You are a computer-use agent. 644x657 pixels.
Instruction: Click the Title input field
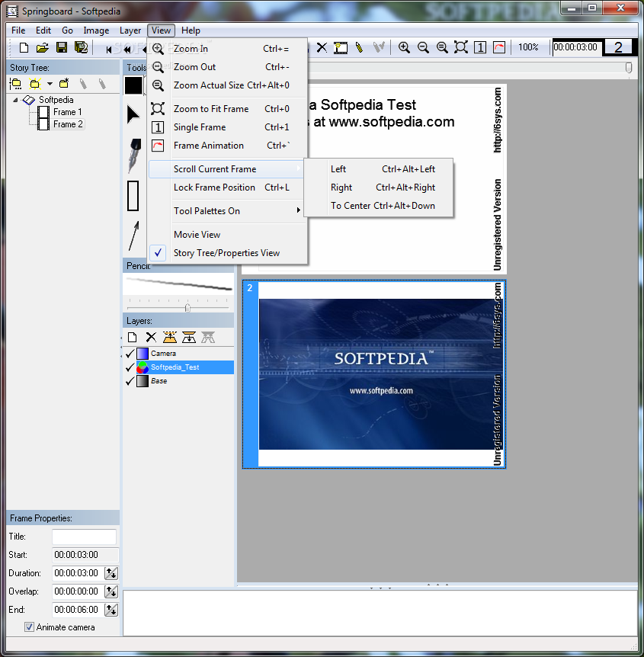coord(84,537)
